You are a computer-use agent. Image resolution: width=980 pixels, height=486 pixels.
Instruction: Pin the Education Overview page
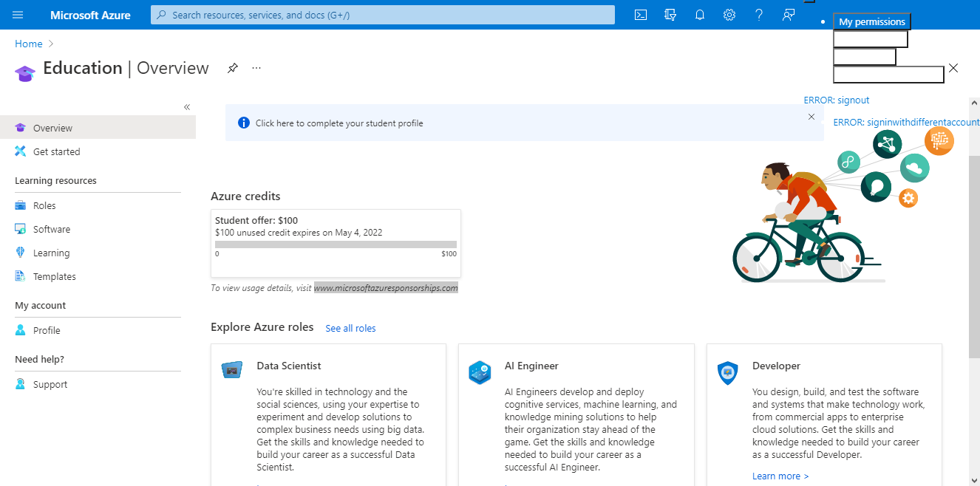click(232, 67)
